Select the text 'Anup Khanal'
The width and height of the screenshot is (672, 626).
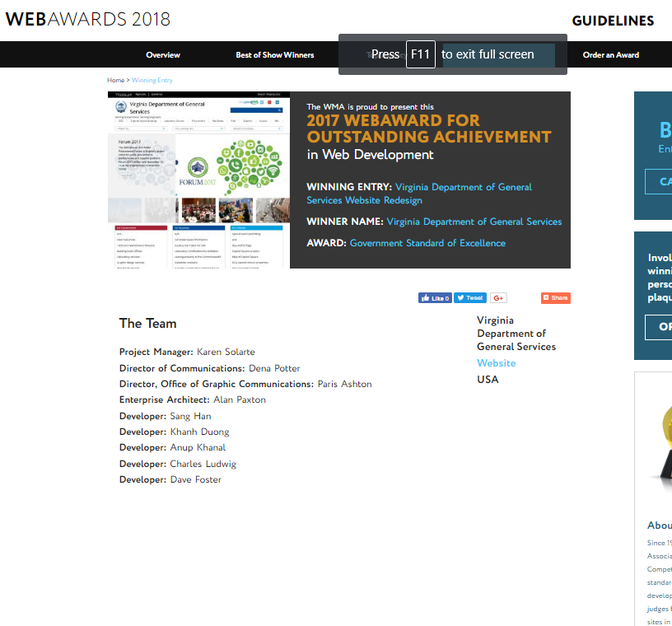tap(198, 447)
